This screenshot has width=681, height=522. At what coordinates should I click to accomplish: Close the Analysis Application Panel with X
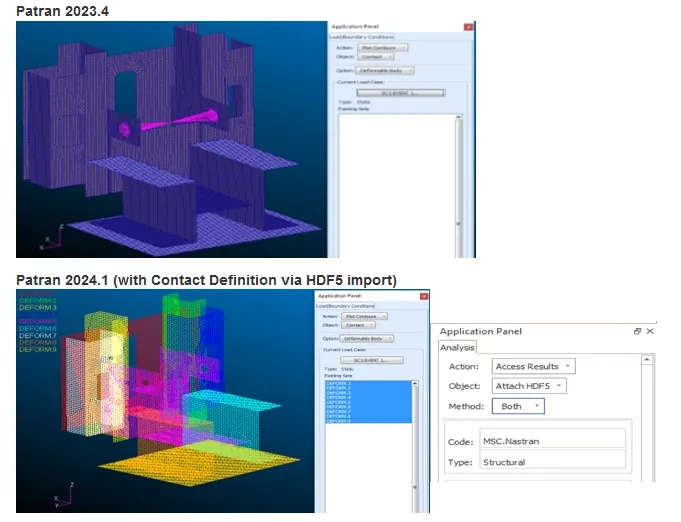click(x=650, y=331)
